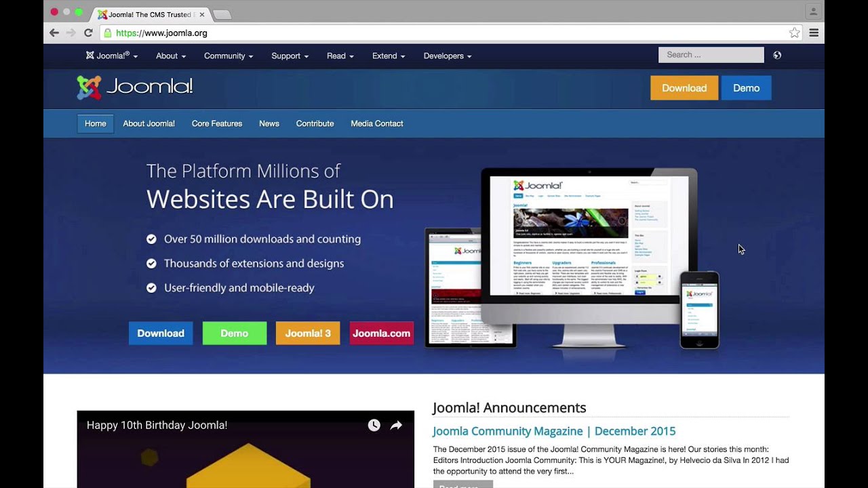Bookmark page with the star icon
The height and width of the screenshot is (488, 868).
(x=794, y=33)
